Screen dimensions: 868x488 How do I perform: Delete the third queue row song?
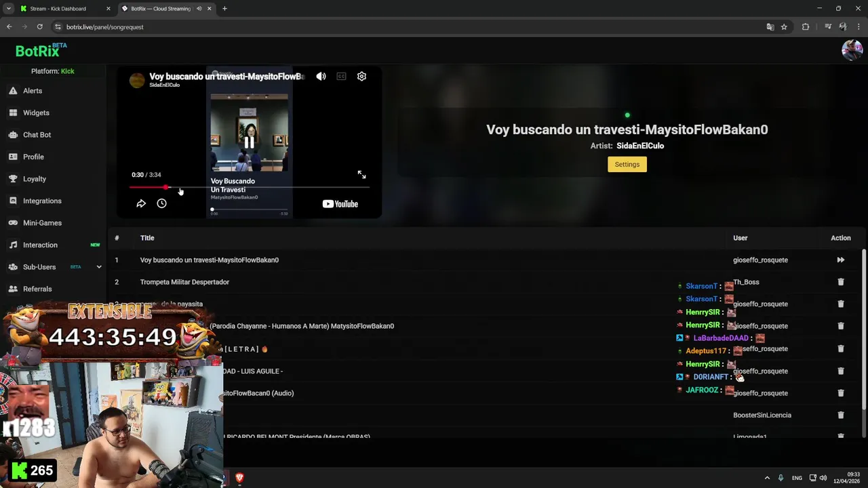click(x=841, y=304)
